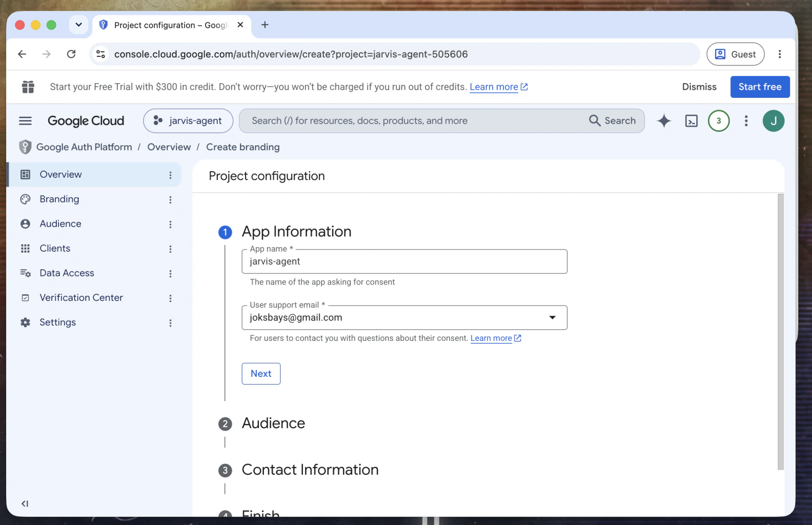Open more options for Verification Center
The image size is (812, 525).
pos(171,298)
